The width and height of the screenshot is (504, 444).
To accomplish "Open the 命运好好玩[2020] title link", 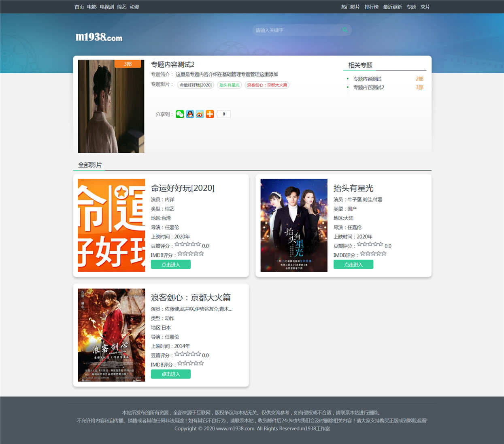I will [x=183, y=188].
